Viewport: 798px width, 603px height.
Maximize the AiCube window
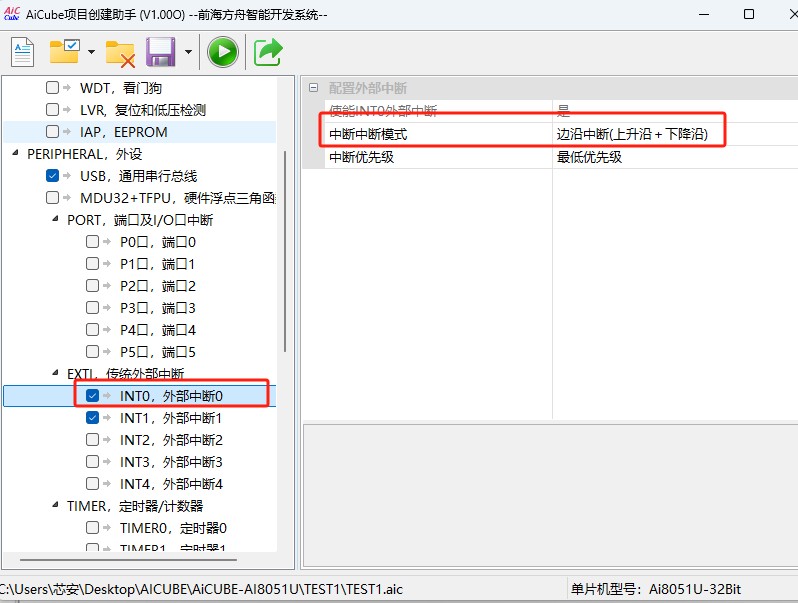pyautogui.click(x=749, y=14)
